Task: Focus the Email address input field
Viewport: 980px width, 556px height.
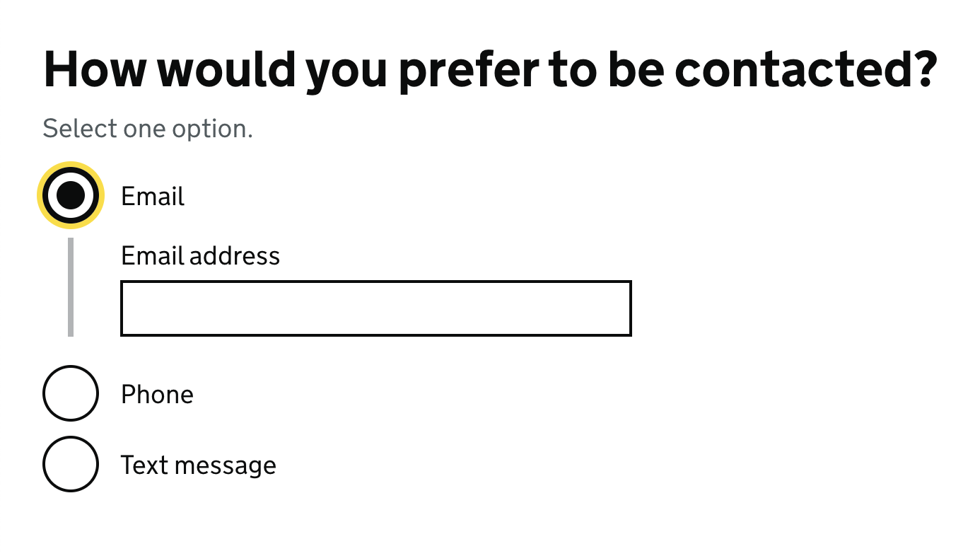Action: 375,308
